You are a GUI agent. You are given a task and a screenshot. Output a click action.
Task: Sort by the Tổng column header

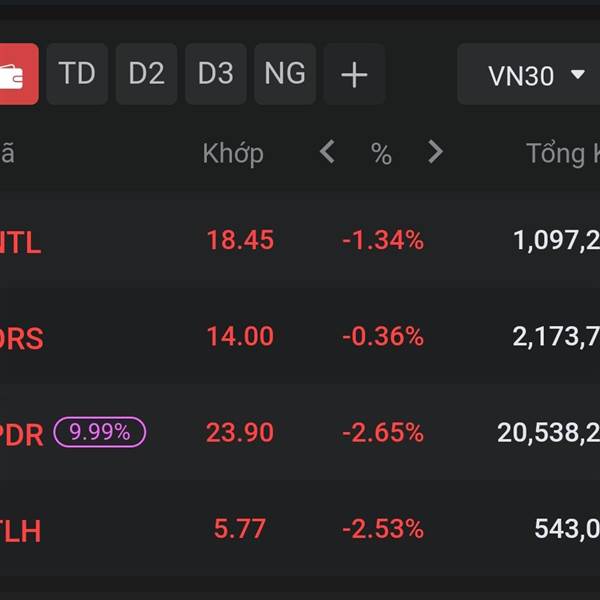[x=562, y=153]
